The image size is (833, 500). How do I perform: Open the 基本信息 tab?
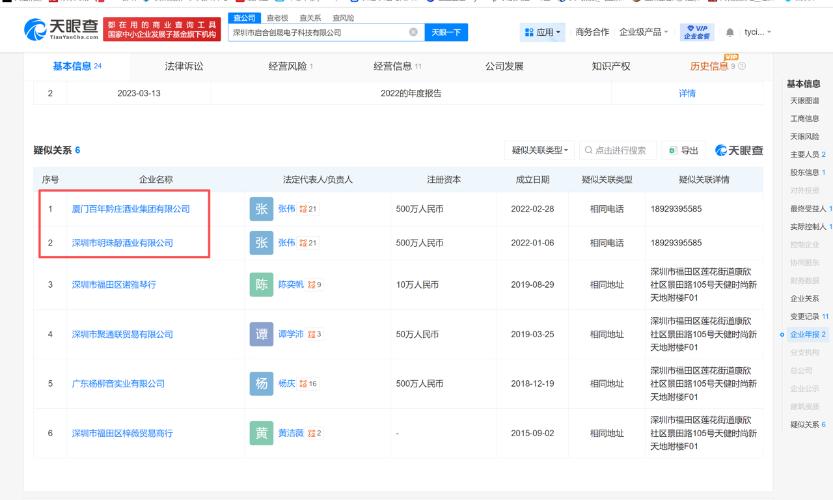tap(77, 66)
